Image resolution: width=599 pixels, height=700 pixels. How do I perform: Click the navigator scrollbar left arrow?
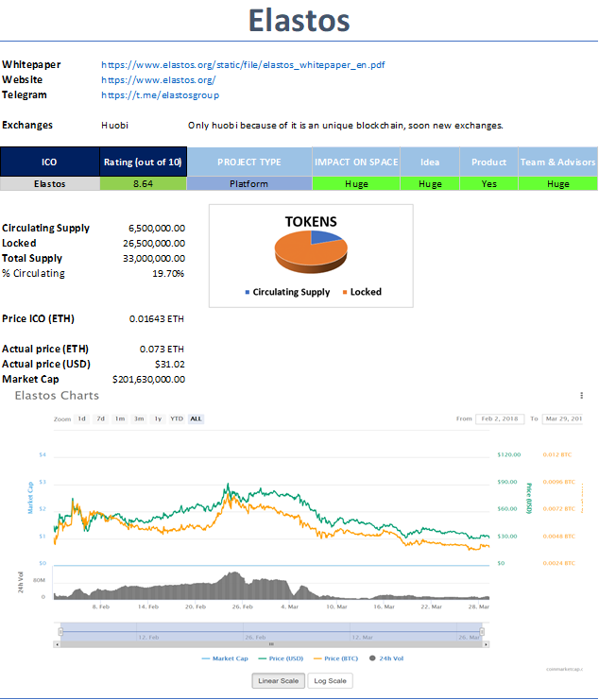point(57,644)
